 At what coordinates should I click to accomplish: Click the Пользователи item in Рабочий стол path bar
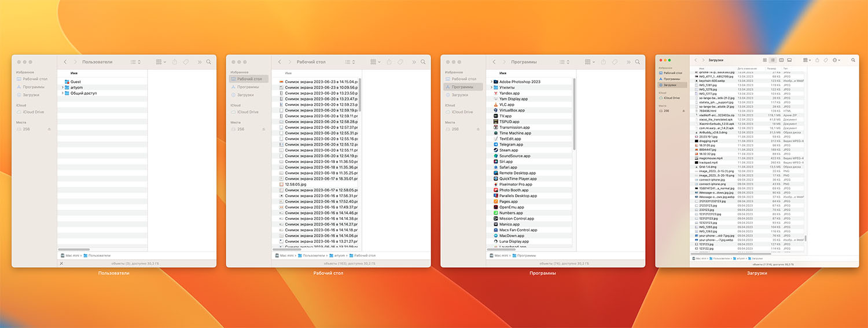point(314,255)
